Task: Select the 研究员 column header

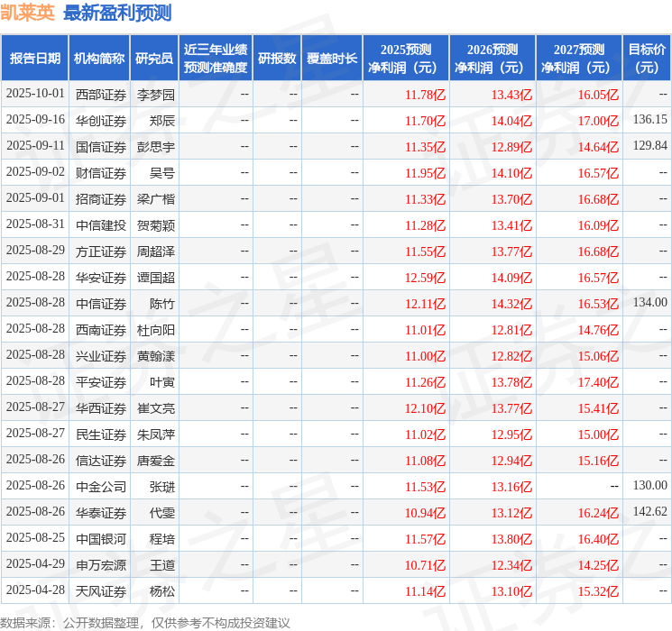Action: [x=154, y=59]
